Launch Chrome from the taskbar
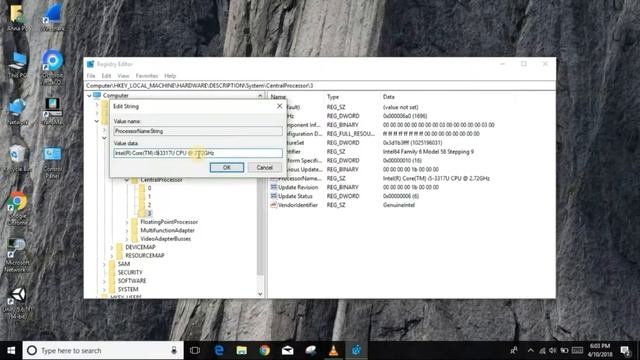The image size is (640, 360). (264, 351)
